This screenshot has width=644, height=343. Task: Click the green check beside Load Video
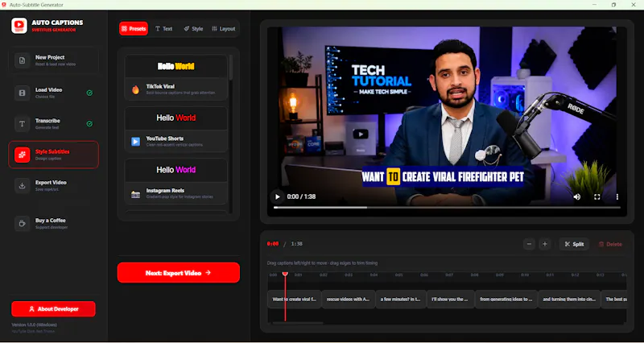[89, 93]
